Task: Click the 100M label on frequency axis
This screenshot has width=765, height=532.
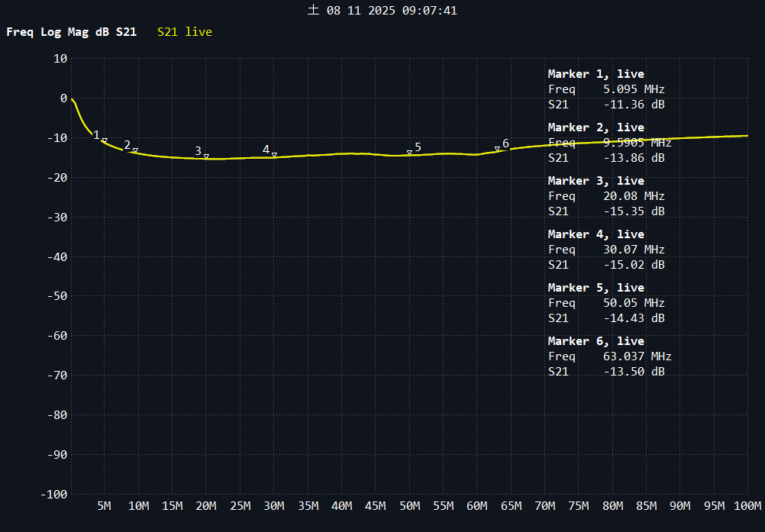Action: tap(747, 506)
